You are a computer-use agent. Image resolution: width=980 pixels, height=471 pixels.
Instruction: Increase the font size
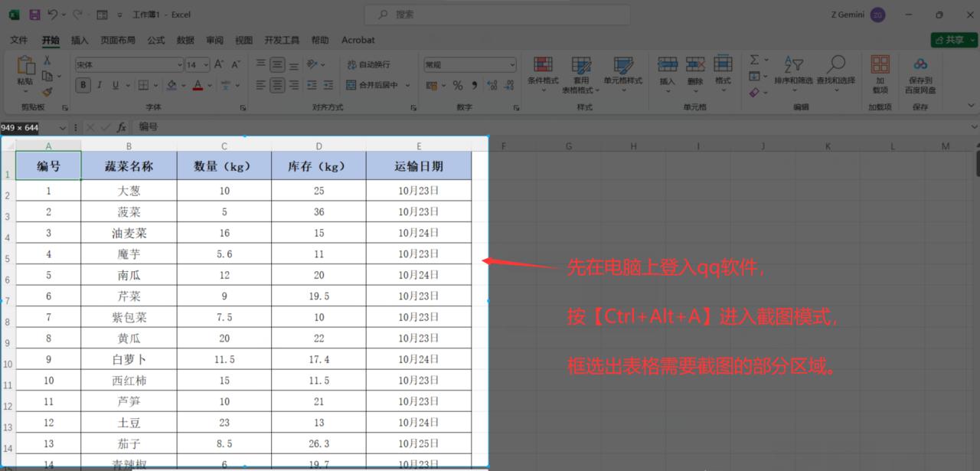point(219,65)
